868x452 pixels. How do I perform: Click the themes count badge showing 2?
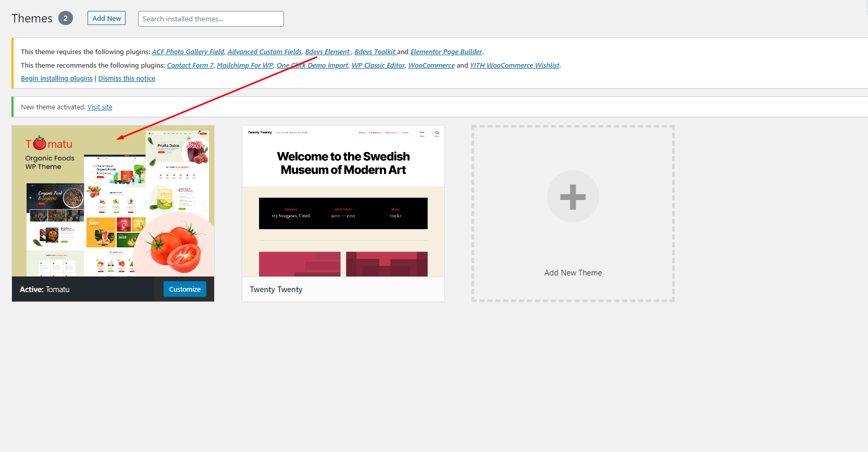pyautogui.click(x=66, y=18)
